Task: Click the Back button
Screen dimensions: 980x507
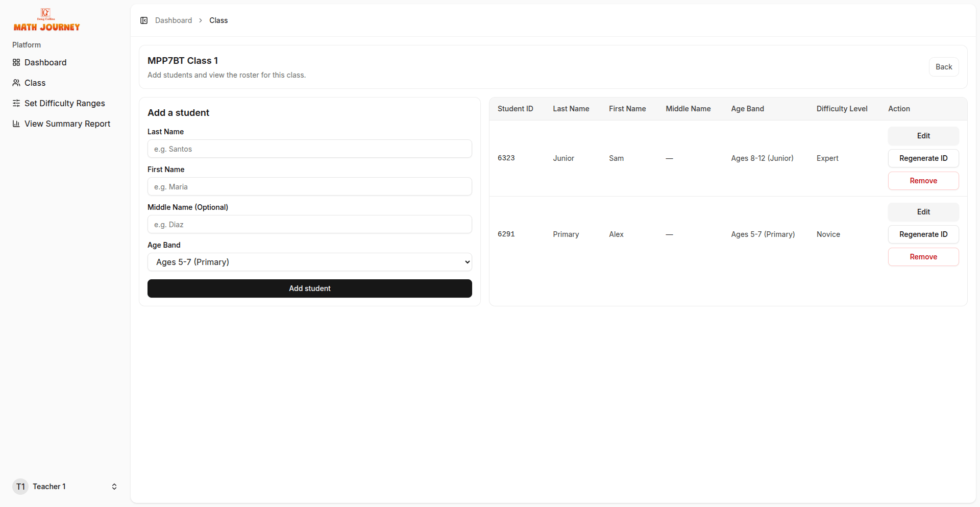Action: pos(944,67)
